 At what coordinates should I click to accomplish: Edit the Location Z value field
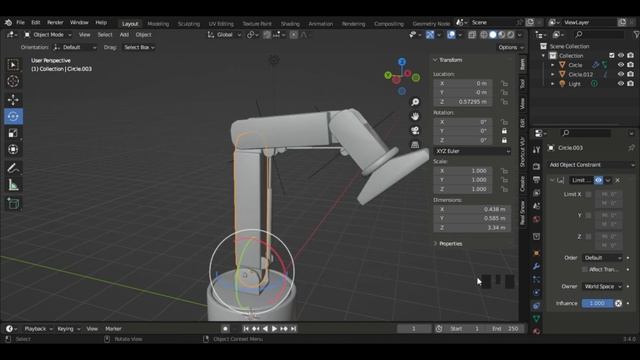pos(463,102)
